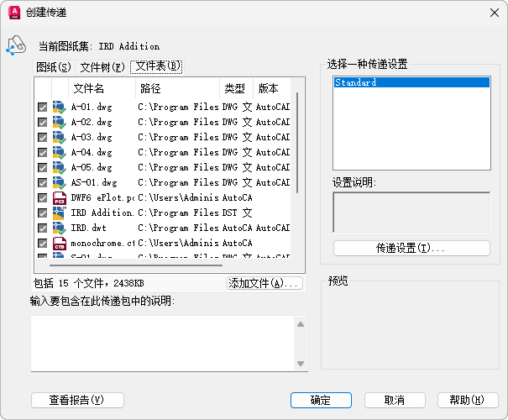The width and height of the screenshot is (508, 420).
Task: Click the A-03.dwg drawing file icon
Action: coord(60,138)
